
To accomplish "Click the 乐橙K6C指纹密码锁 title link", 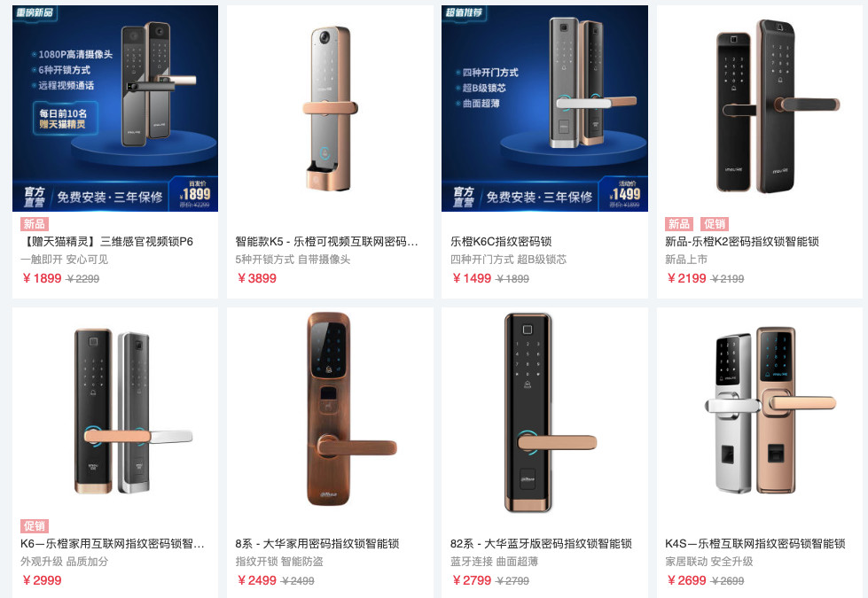I will click(501, 242).
